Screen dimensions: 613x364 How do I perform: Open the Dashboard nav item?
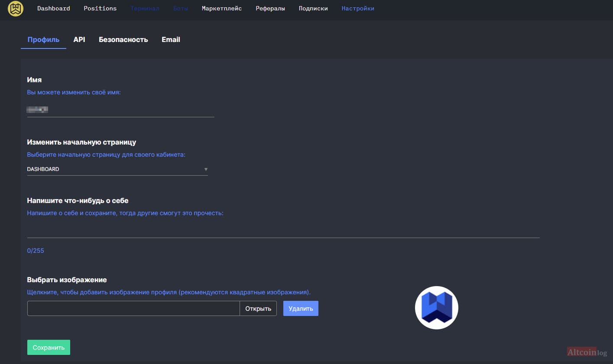point(54,8)
